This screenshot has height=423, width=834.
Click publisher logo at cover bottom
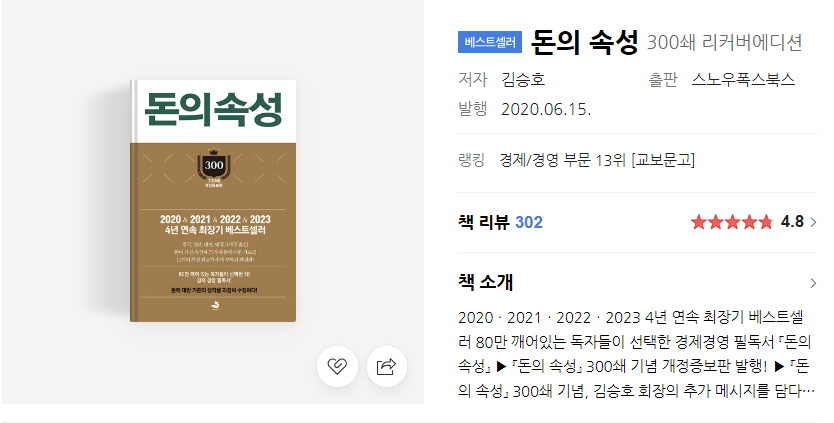click(x=214, y=306)
